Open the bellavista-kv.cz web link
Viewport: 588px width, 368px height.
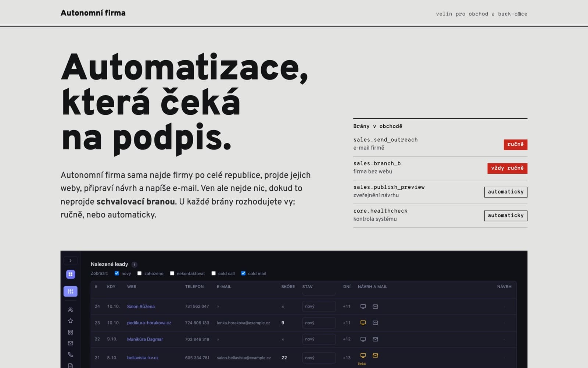143,358
